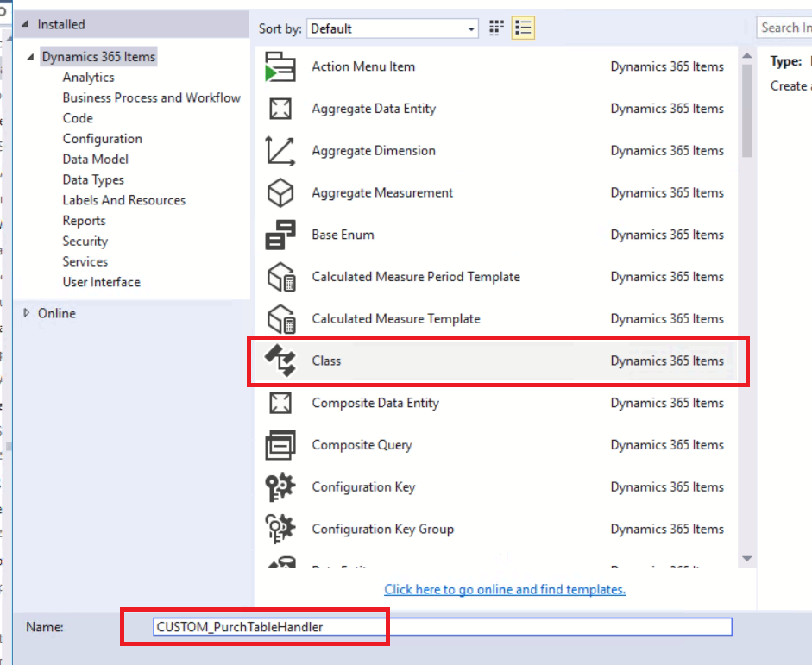Screen dimensions: 812x665
Task: Select the Services category
Action: click(x=85, y=261)
